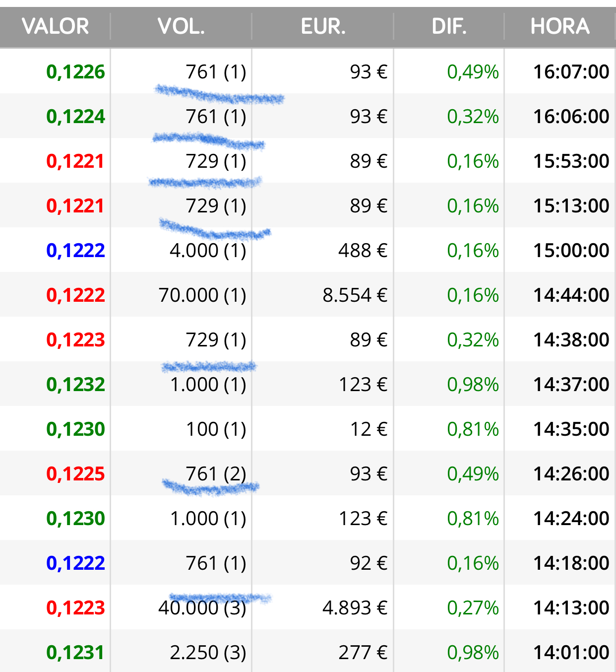Select the 0,98% difference at 14:37:00
This screenshot has height=672, width=616.
tap(473, 385)
